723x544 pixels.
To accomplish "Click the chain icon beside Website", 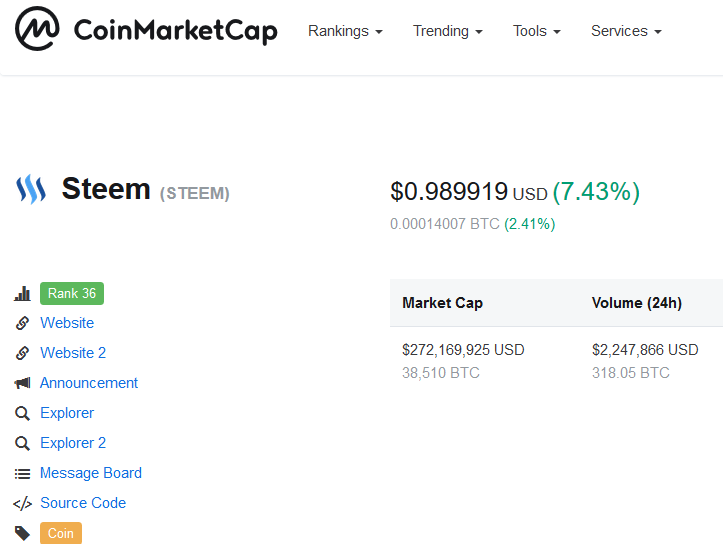I will coord(22,323).
